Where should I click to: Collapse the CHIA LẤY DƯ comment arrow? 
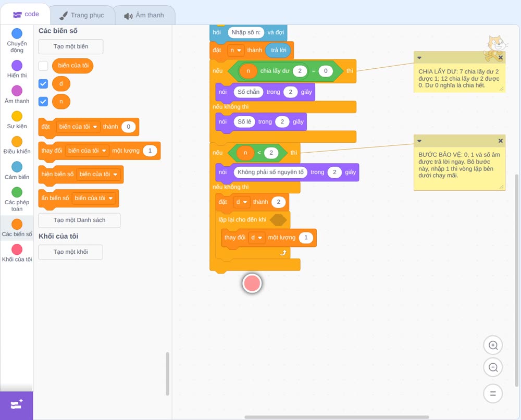pos(419,58)
